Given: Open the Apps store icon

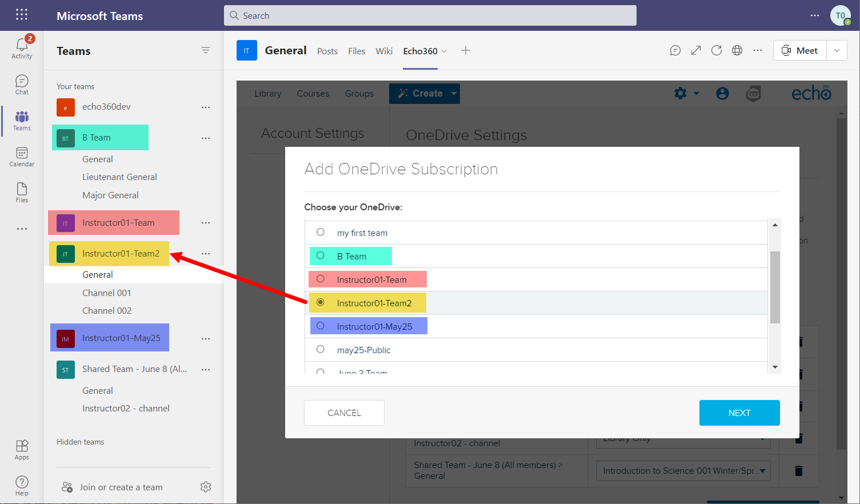Looking at the screenshot, I should [x=22, y=450].
